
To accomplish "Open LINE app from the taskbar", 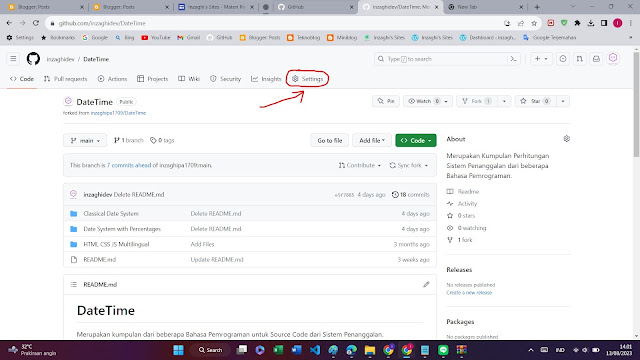I will click(x=443, y=350).
